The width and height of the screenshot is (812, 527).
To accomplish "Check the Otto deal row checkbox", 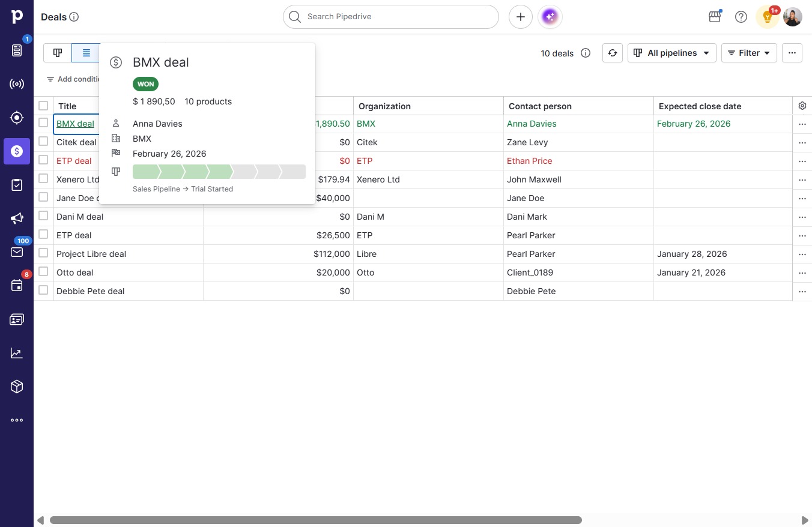I will [43, 271].
